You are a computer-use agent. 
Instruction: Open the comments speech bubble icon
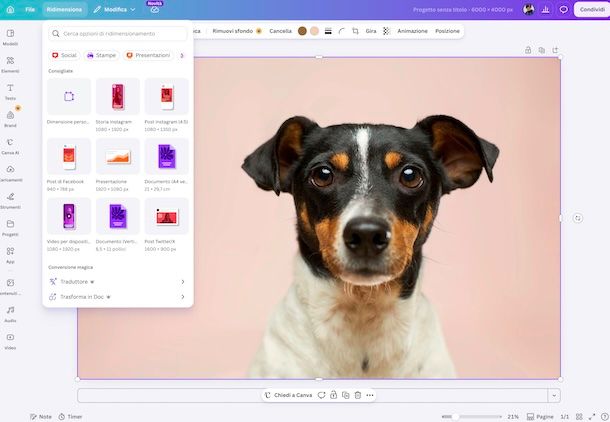pos(563,9)
